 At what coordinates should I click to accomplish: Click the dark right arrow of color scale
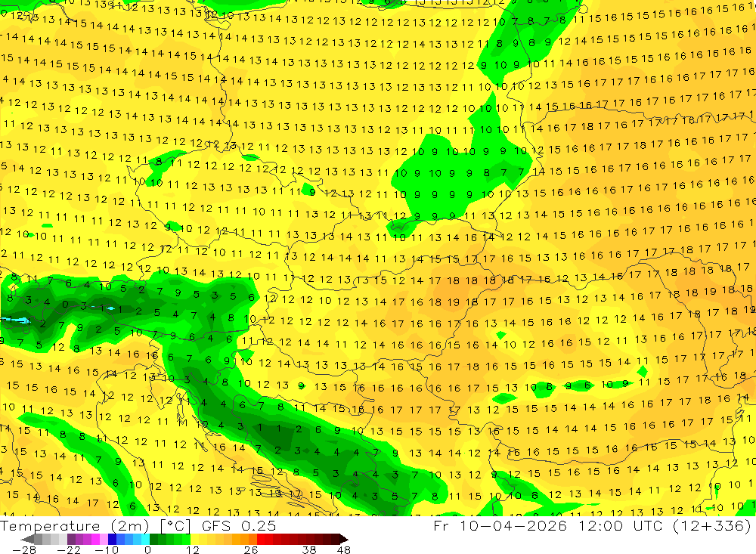344,540
